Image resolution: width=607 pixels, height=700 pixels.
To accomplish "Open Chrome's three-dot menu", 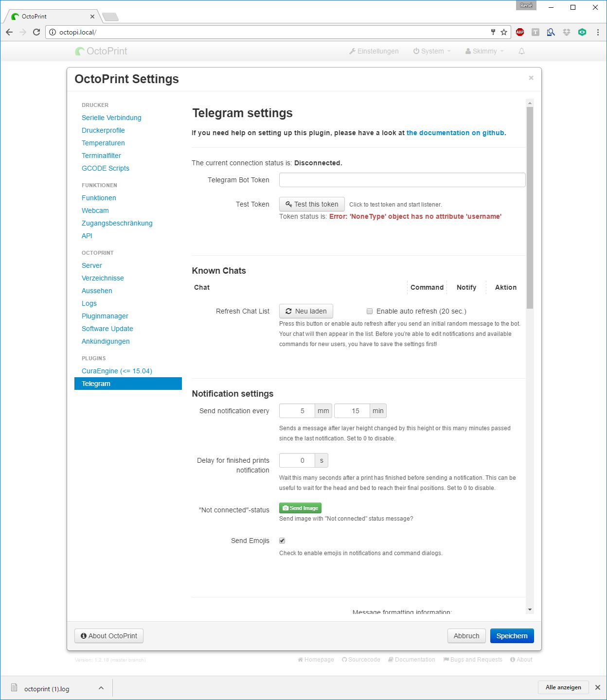I will tap(598, 32).
